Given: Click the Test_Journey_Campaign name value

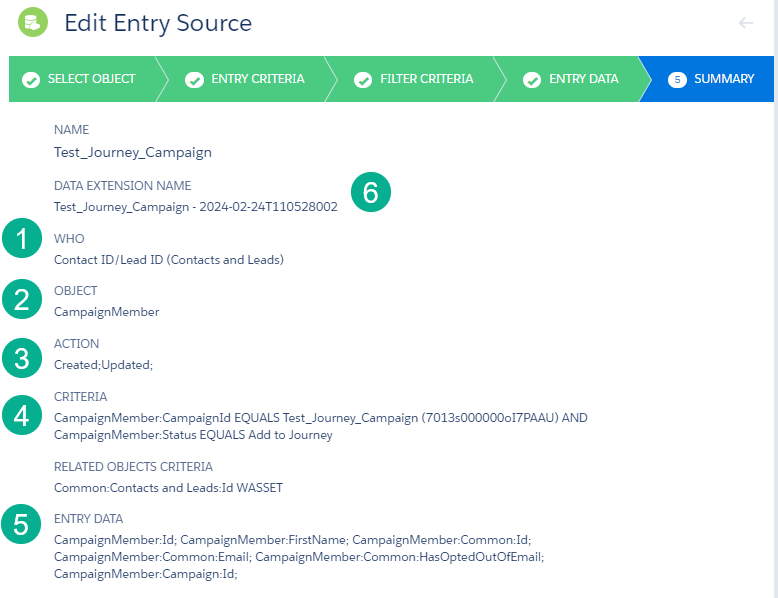Looking at the screenshot, I should tap(132, 153).
